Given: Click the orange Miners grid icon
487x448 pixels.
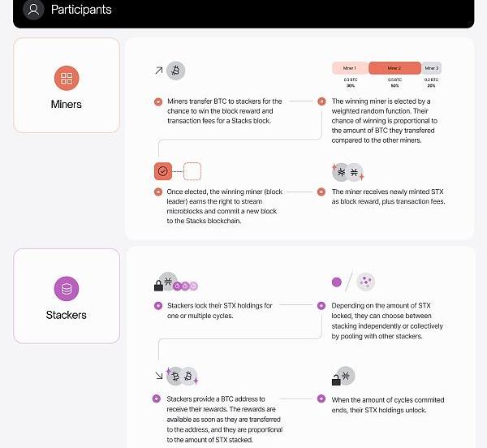Looking at the screenshot, I should [67, 79].
